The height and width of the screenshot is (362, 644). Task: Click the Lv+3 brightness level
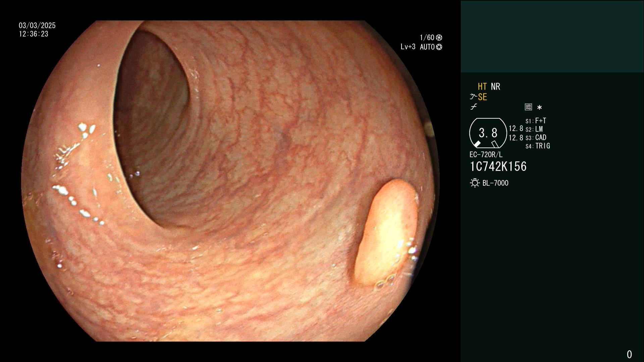click(x=408, y=47)
